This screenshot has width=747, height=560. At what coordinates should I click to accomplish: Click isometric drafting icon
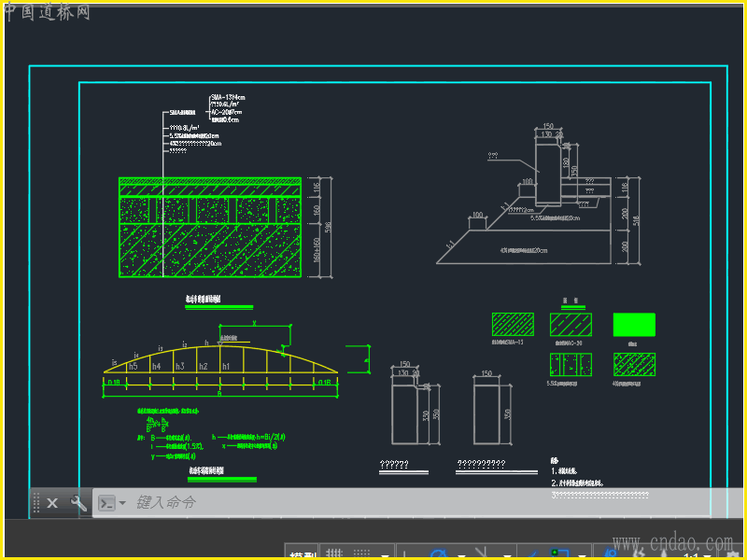pyautogui.click(x=484, y=554)
